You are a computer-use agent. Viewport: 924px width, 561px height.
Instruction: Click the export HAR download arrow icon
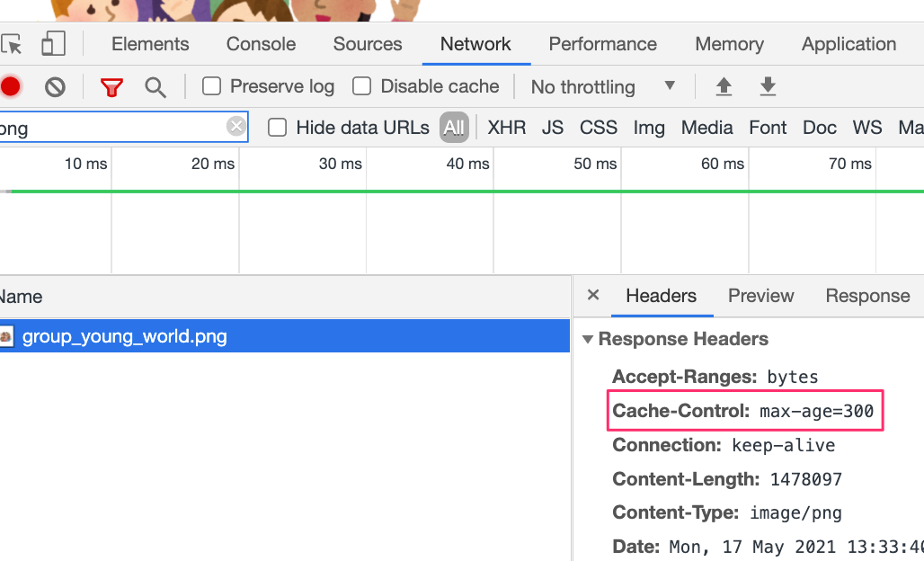coord(768,87)
